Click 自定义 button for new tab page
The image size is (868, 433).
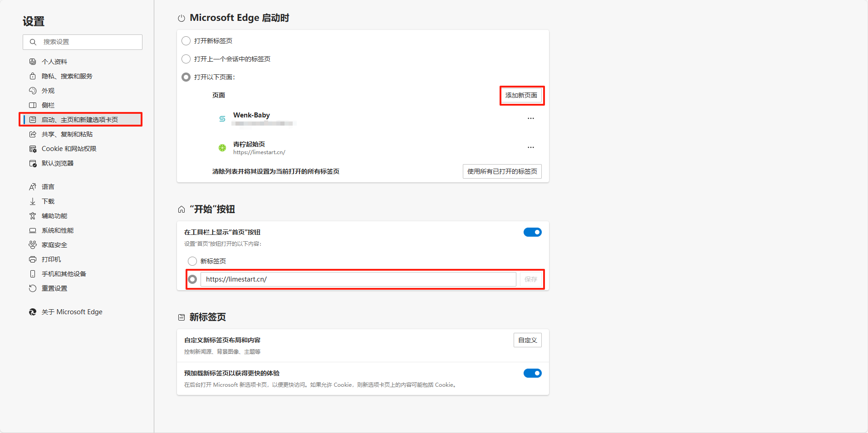[528, 340]
